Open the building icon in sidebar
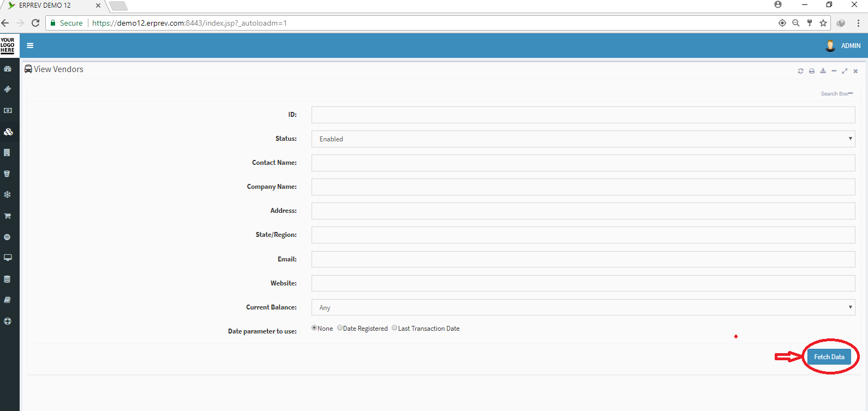Viewport: 868px width, 411px height. pos(7,153)
